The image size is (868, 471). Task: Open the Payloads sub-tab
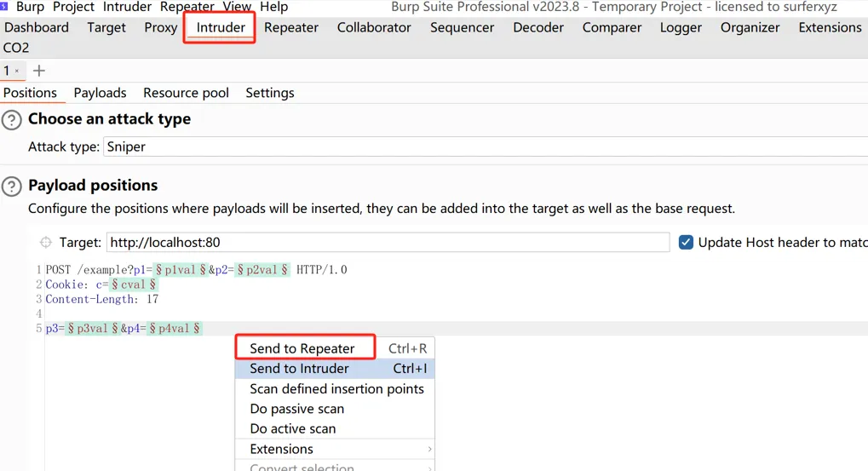(100, 93)
